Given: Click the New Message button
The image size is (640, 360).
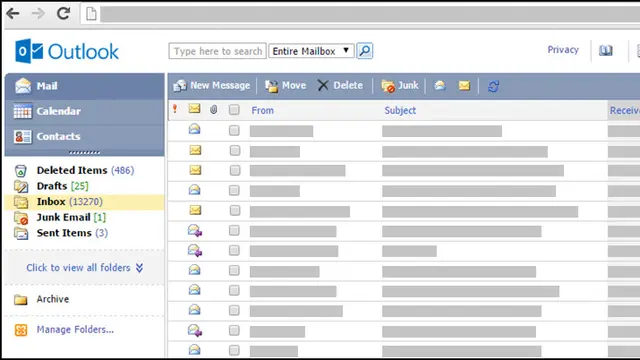Looking at the screenshot, I should (x=211, y=86).
